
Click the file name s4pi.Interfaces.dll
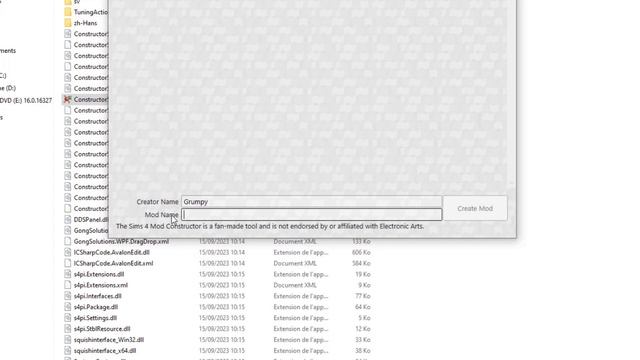(98, 296)
